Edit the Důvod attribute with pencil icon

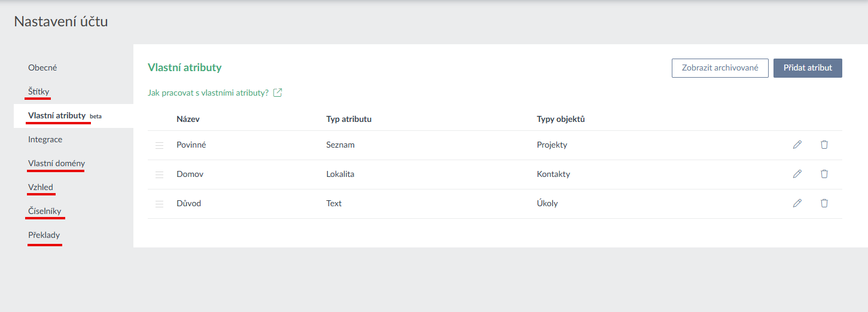(x=797, y=203)
